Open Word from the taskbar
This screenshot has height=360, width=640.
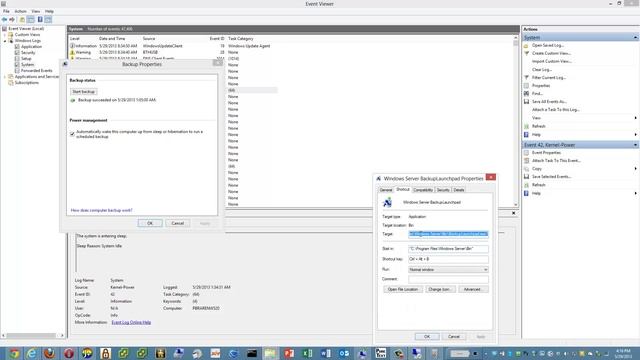coord(326,353)
